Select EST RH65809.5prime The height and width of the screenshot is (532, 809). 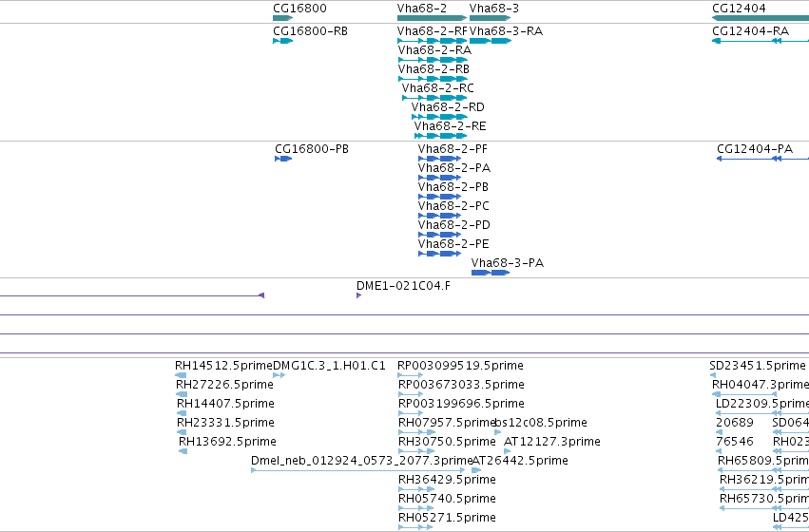763,461
